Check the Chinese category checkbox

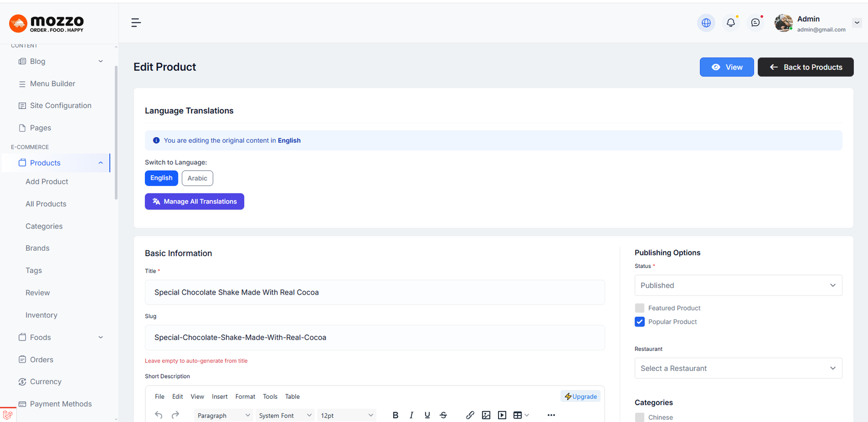click(640, 417)
